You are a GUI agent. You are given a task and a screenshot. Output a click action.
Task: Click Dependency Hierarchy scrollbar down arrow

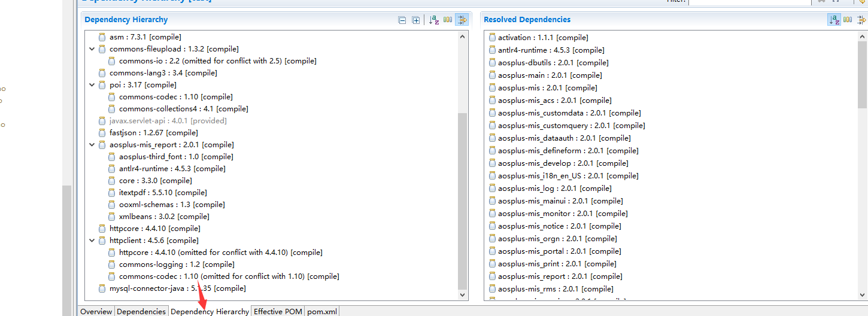[x=463, y=294]
